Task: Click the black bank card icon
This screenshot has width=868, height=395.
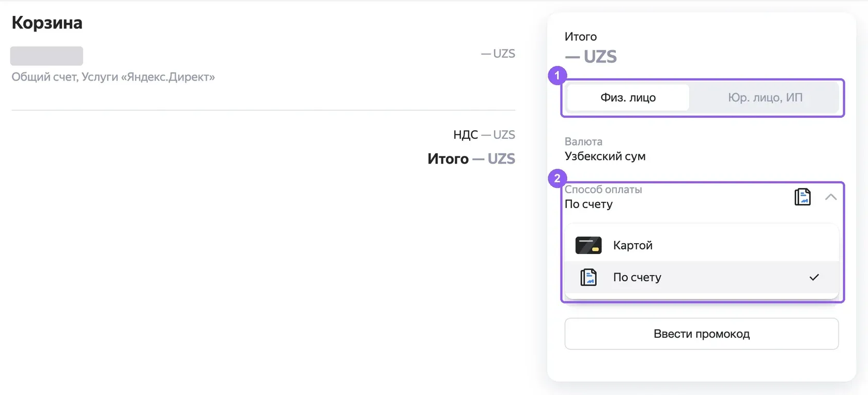Action: tap(588, 245)
